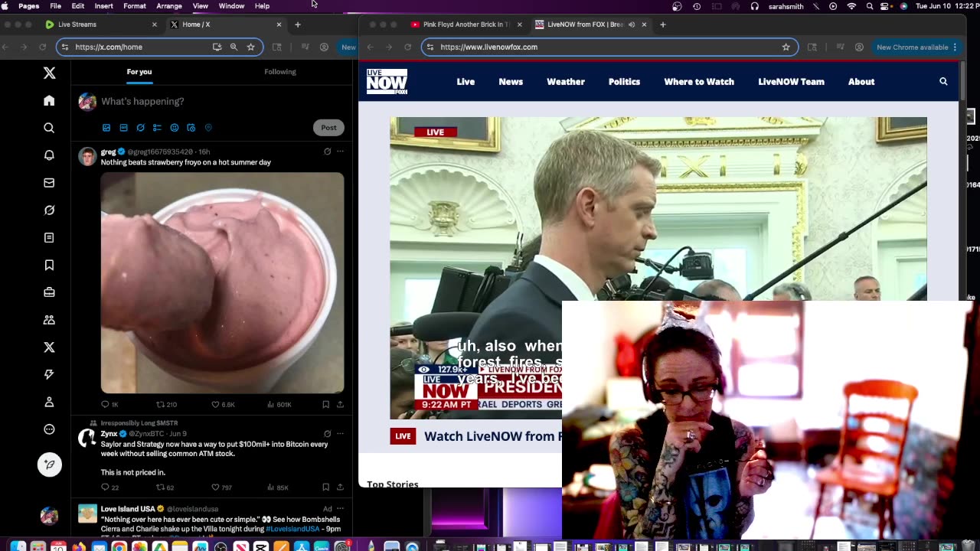Image resolution: width=980 pixels, height=551 pixels.
Task: Open Where to Watch link
Action: click(x=699, y=81)
